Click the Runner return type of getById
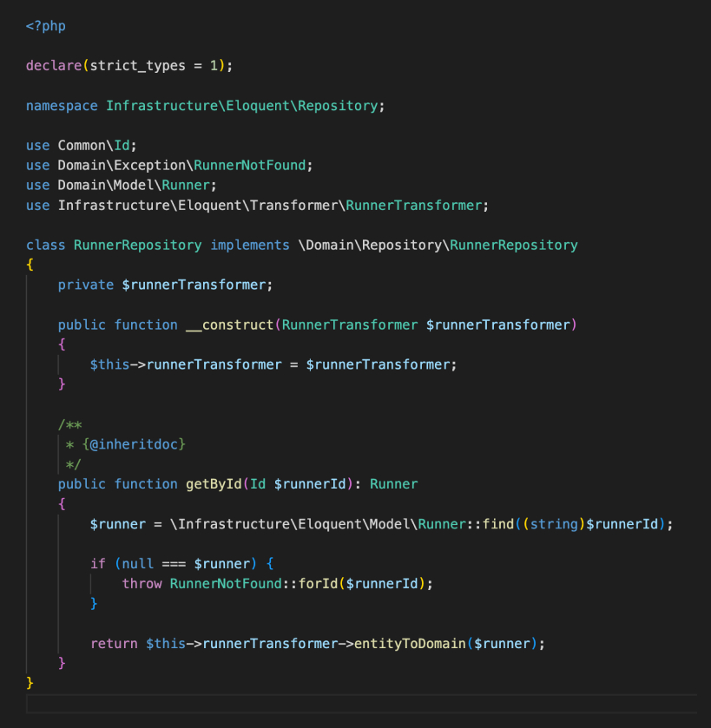 point(393,484)
